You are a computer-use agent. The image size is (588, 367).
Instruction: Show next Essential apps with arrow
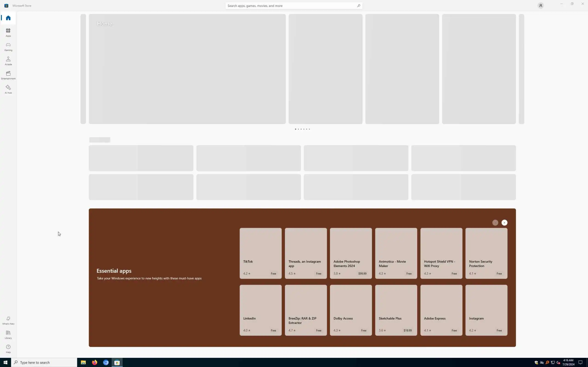coord(504,222)
